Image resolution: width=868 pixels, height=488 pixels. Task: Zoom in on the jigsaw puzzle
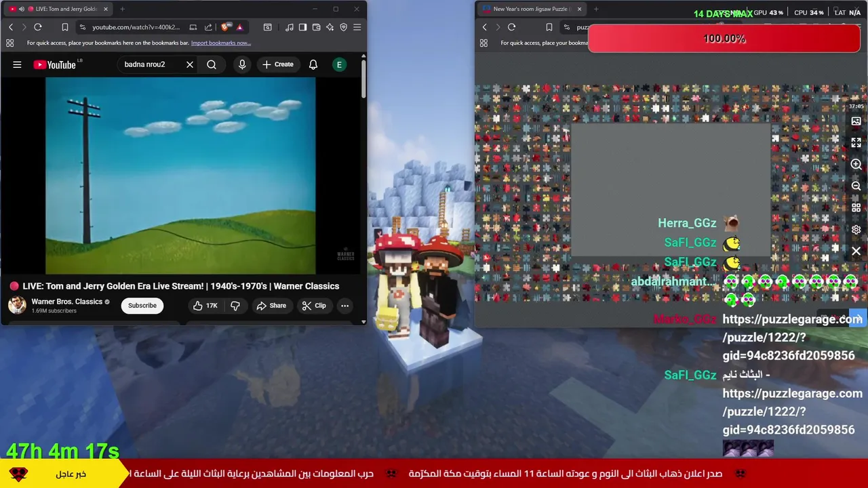(856, 165)
